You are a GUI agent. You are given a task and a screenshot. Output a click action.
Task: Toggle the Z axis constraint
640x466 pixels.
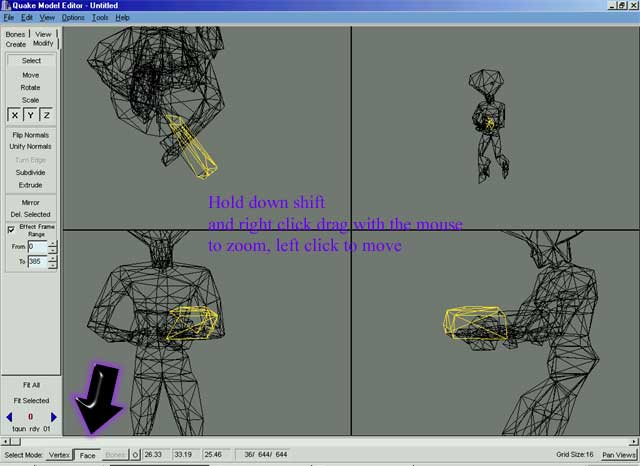(x=46, y=116)
